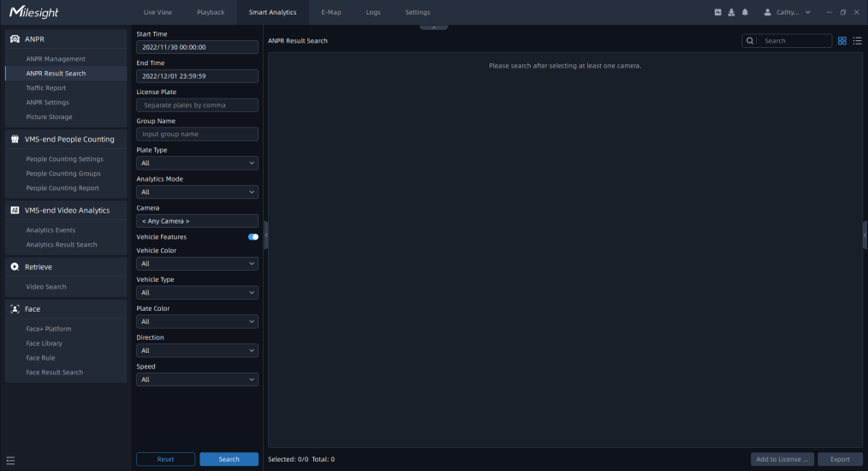Collapse the search filter panel handle
This screenshot has height=471, width=868.
pos(265,235)
